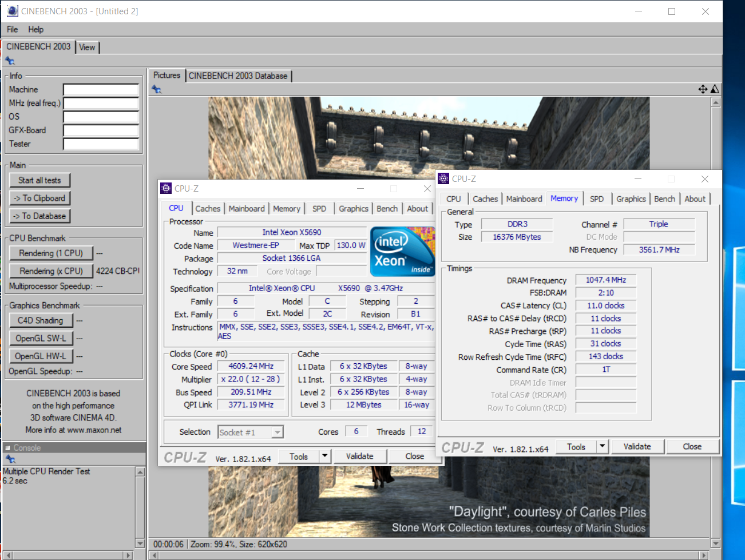This screenshot has width=745, height=560.
Task: Run the OpenGL HW-L benchmark
Action: pyautogui.click(x=41, y=356)
